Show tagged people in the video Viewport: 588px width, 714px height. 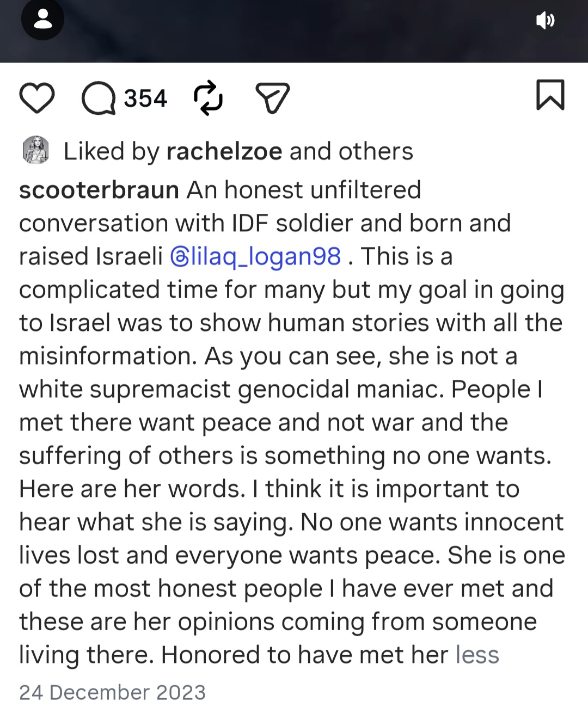tap(42, 20)
